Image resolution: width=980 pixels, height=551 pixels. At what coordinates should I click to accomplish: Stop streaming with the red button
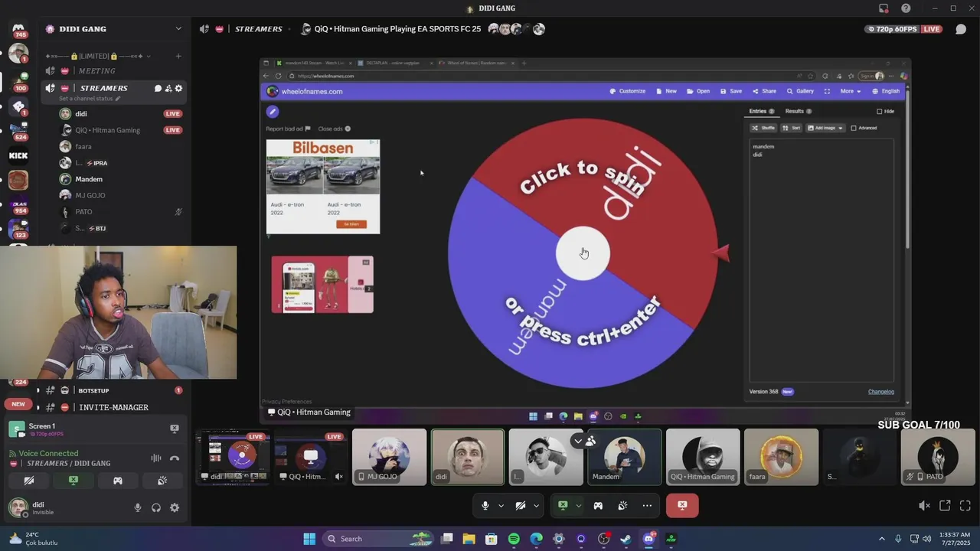[682, 505]
